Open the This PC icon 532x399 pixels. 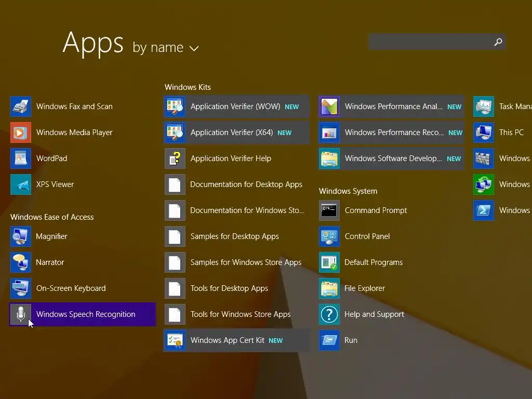[x=484, y=132]
